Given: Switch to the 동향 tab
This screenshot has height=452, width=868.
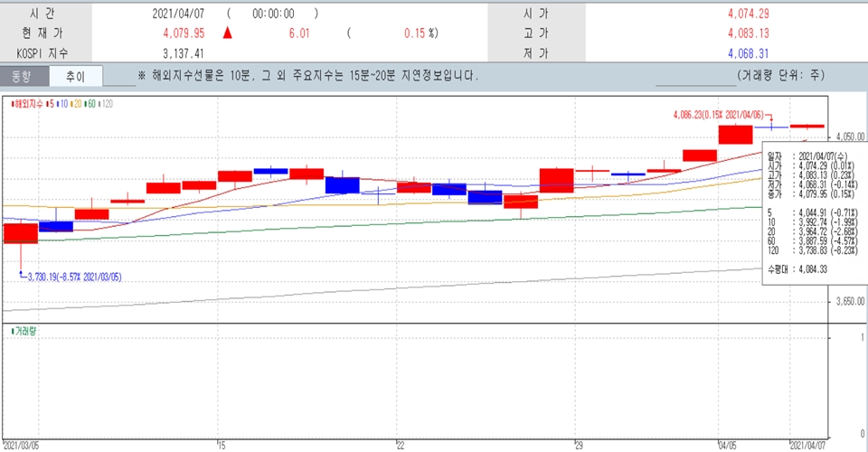Looking at the screenshot, I should (x=24, y=76).
